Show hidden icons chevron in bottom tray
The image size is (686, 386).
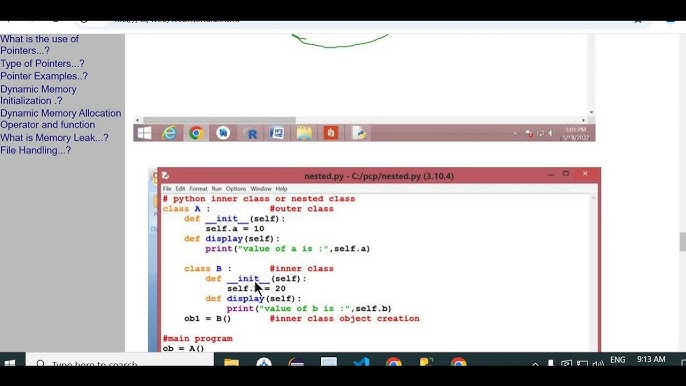tap(535, 363)
